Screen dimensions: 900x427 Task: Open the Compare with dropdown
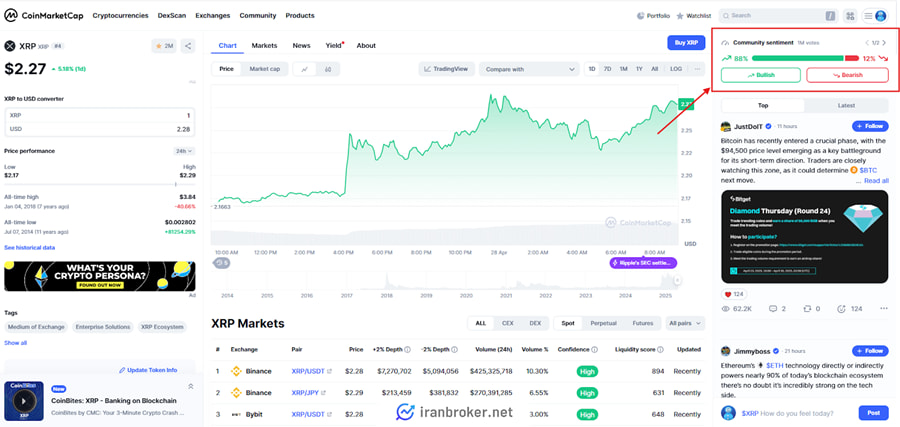tap(529, 69)
